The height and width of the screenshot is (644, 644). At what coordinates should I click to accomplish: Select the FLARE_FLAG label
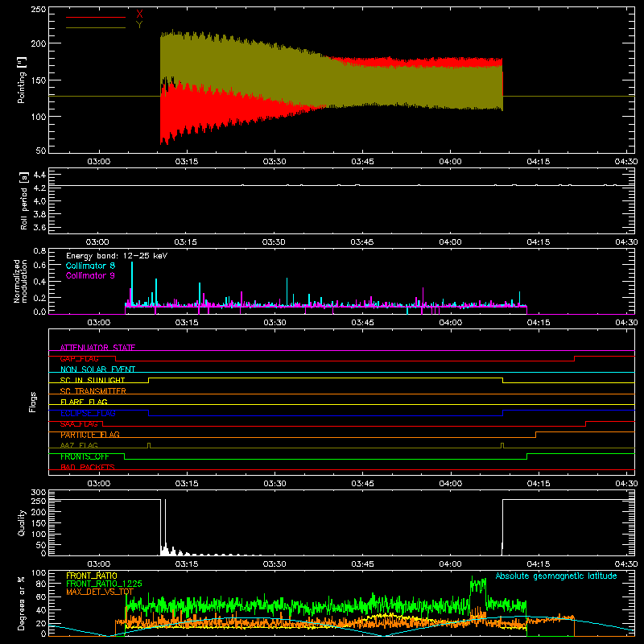tap(84, 402)
